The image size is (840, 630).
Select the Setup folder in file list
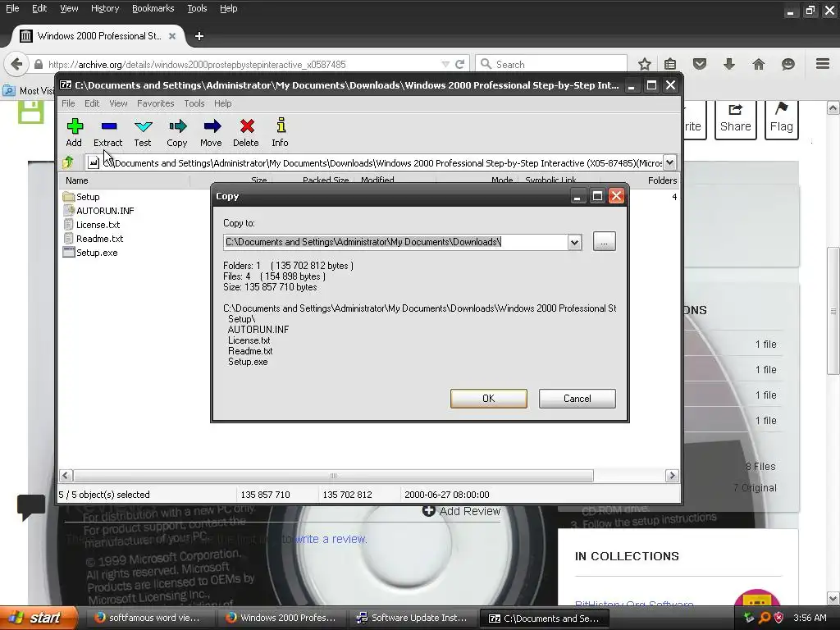(x=82, y=197)
